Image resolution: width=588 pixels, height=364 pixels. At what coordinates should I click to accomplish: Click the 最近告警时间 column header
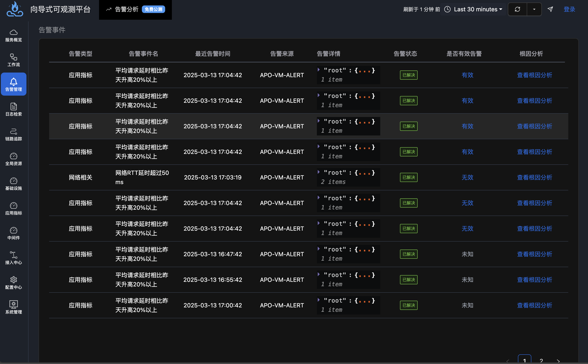(213, 54)
